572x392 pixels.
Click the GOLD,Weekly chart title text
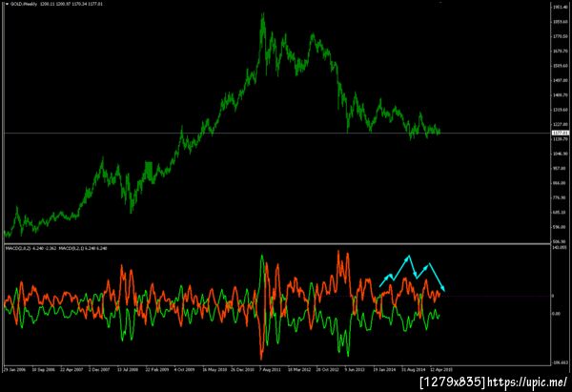24,4
